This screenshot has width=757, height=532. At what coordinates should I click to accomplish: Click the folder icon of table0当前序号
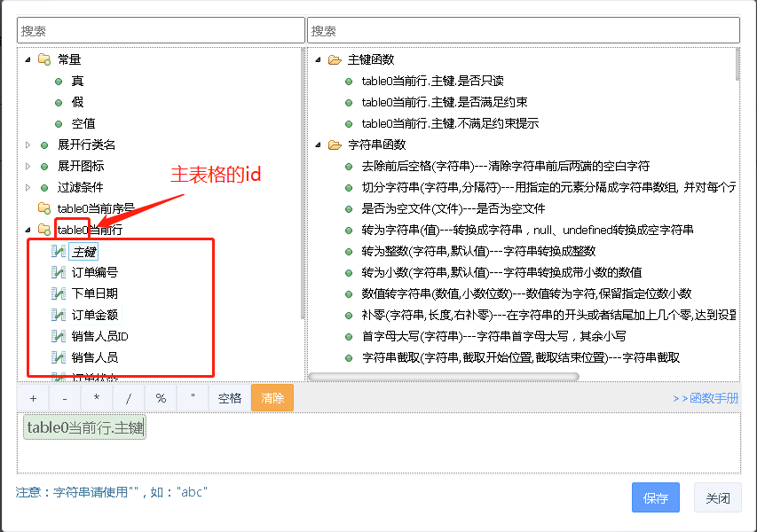(43, 208)
